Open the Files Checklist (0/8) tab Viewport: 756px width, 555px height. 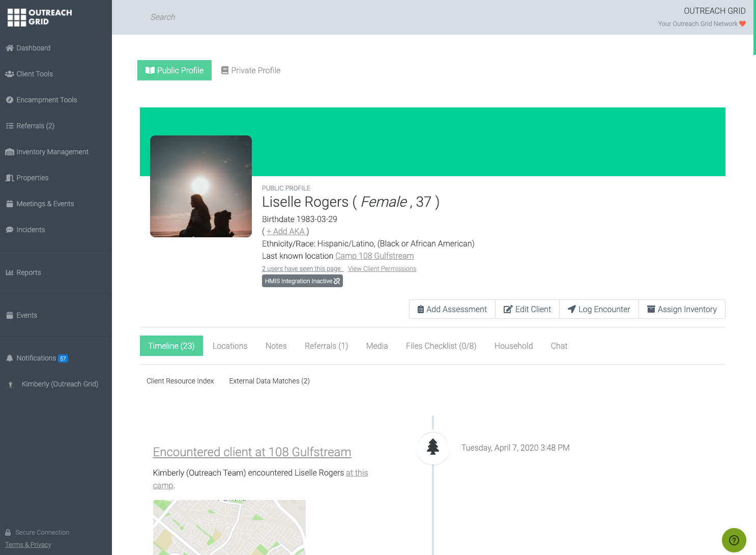point(441,346)
